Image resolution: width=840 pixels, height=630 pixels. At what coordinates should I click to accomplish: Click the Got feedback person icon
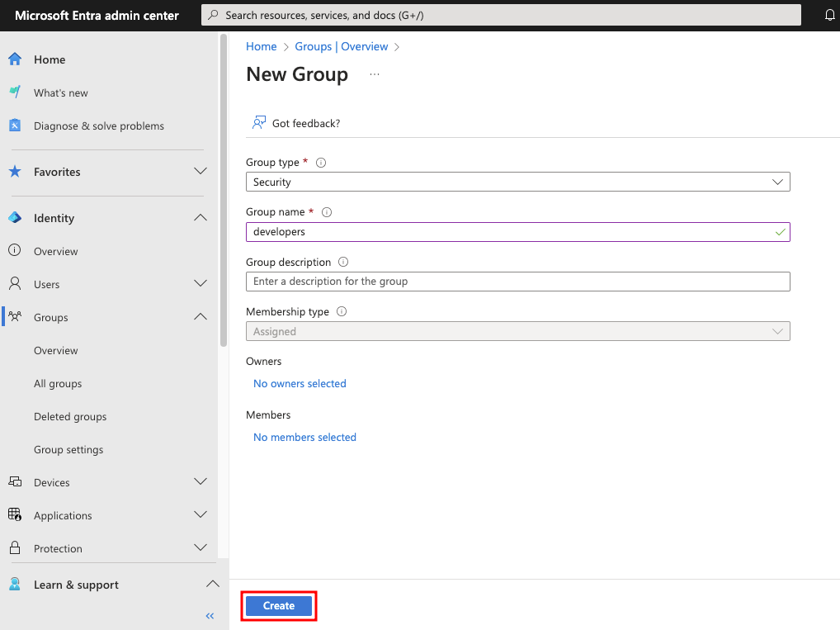pos(259,123)
